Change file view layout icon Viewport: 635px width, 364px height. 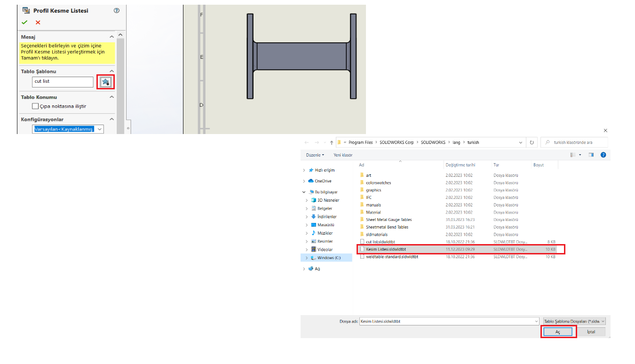coord(573,155)
